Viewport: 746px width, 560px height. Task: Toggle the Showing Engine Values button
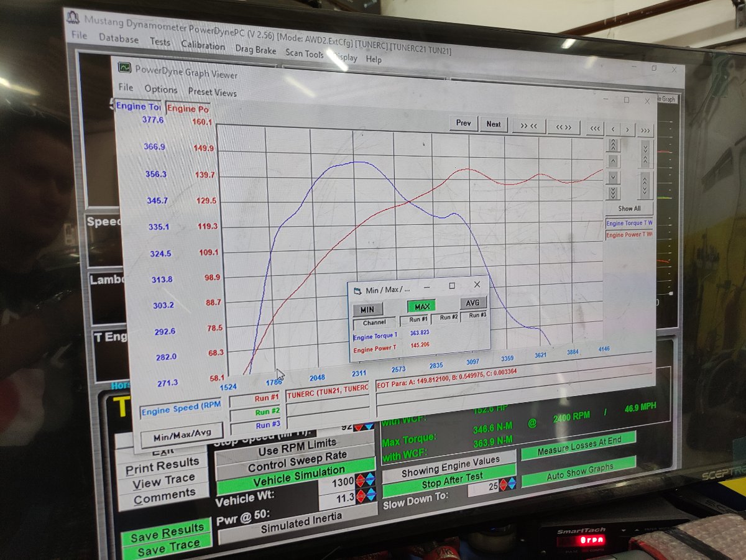click(x=449, y=467)
